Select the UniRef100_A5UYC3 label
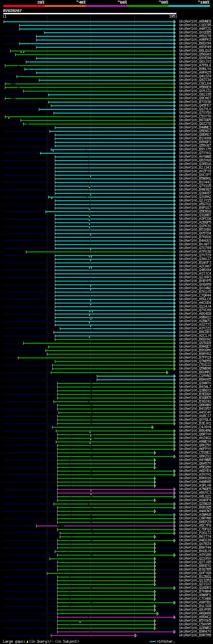Viewport: 213px width, 644px height. pos(195,493)
